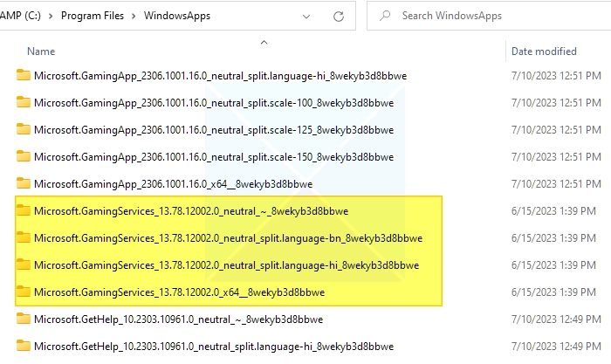611x364 pixels.
Task: Click folder icon of GamingApp split.language-hi
Action: [x=24, y=75]
